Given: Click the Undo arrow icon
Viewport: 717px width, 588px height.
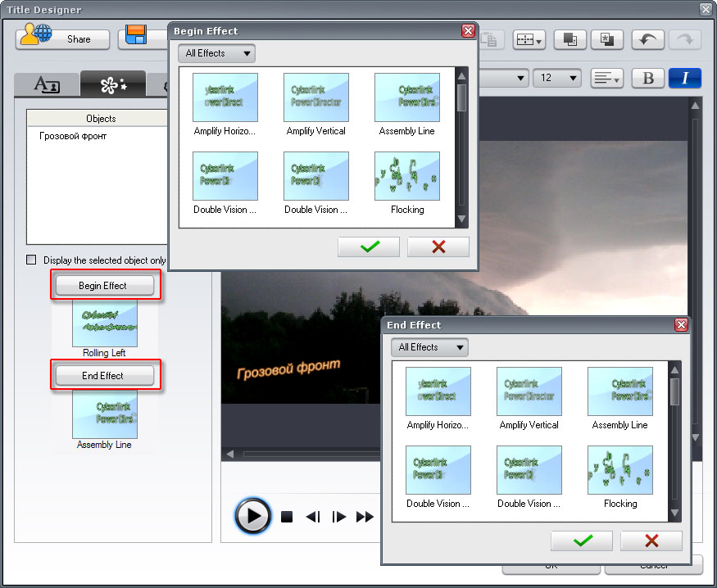Looking at the screenshot, I should [647, 40].
